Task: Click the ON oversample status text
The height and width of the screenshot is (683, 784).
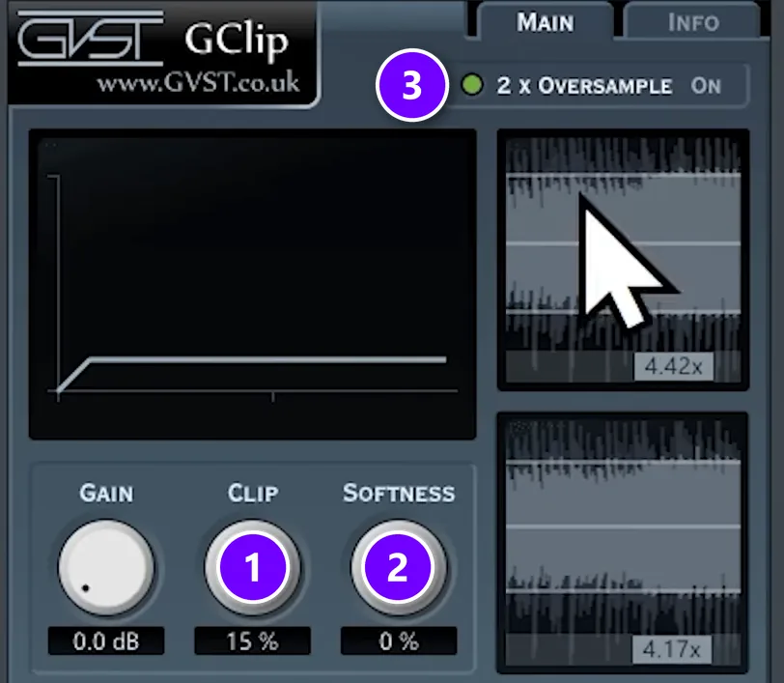Action: click(706, 86)
